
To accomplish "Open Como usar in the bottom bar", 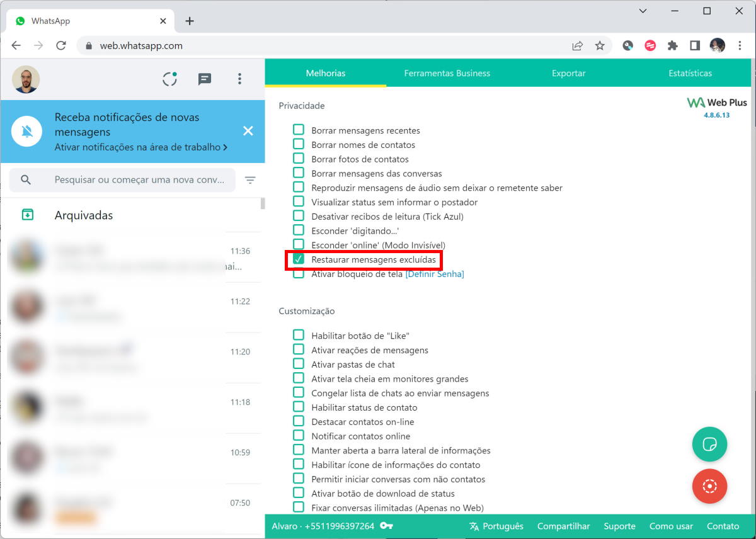I will click(x=671, y=526).
